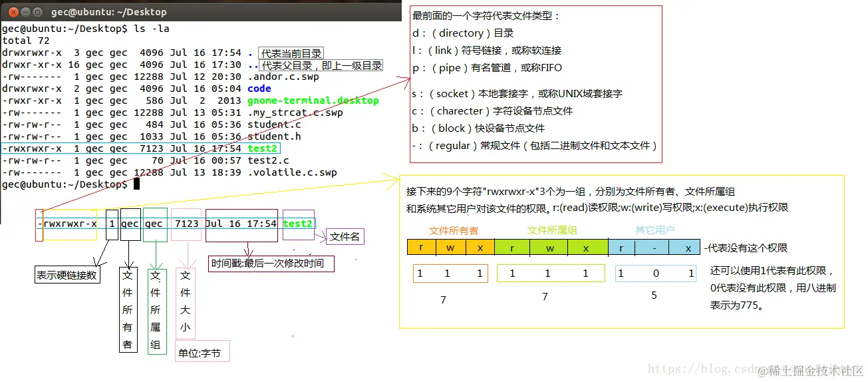Select the 'gnome-terminal.desktop' file name

pos(313,100)
